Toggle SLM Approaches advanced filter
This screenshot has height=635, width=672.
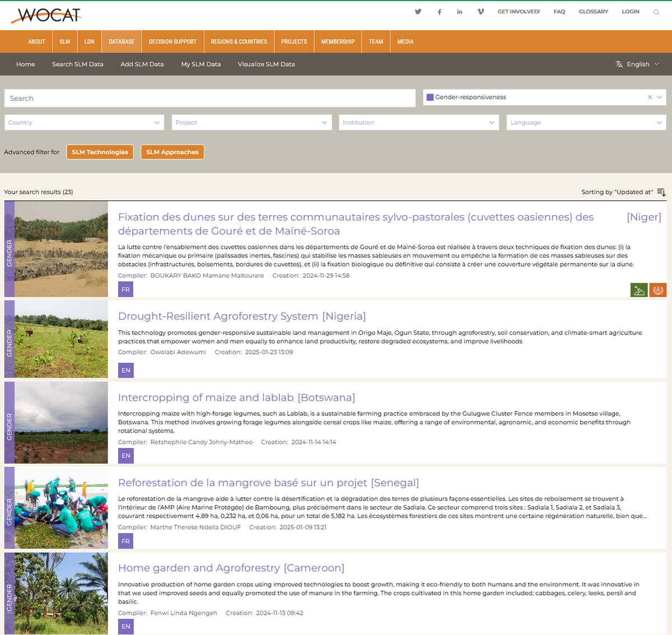point(172,152)
